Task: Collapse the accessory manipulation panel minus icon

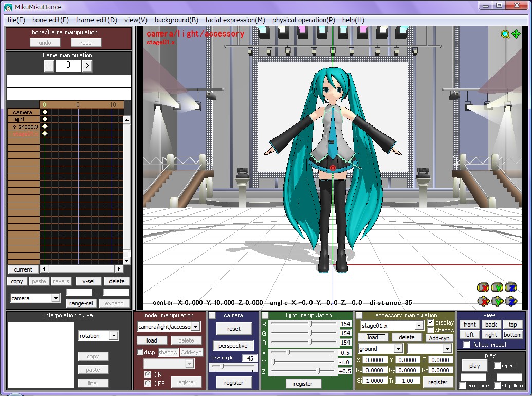Action: tap(359, 316)
